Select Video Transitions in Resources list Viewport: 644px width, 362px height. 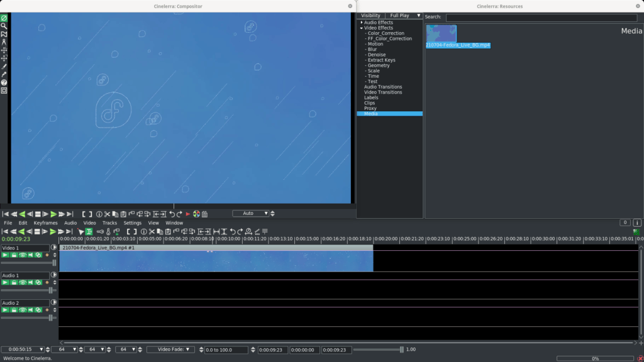pos(382,92)
